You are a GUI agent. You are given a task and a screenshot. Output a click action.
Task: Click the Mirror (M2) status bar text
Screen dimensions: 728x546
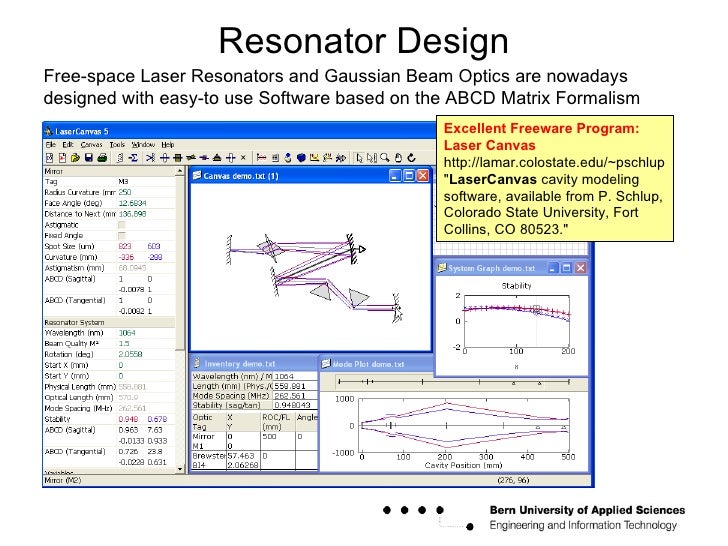pyautogui.click(x=62, y=480)
